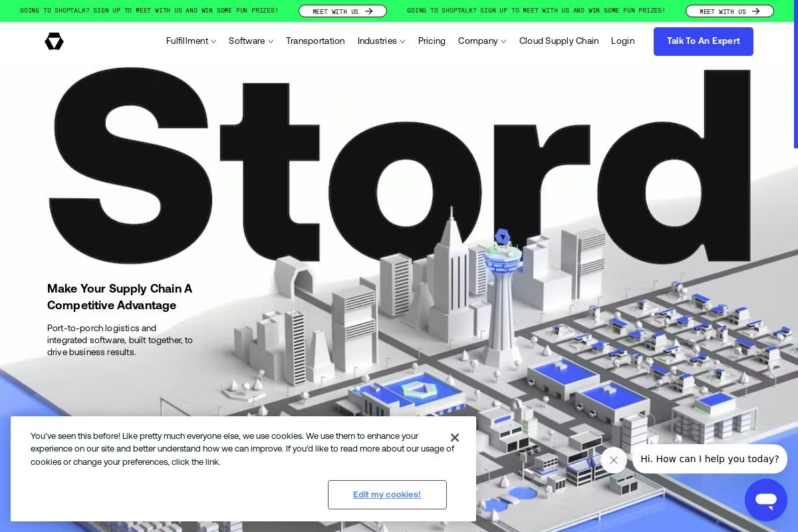The height and width of the screenshot is (532, 798).
Task: Expand the Company dropdown menu
Action: click(x=482, y=41)
